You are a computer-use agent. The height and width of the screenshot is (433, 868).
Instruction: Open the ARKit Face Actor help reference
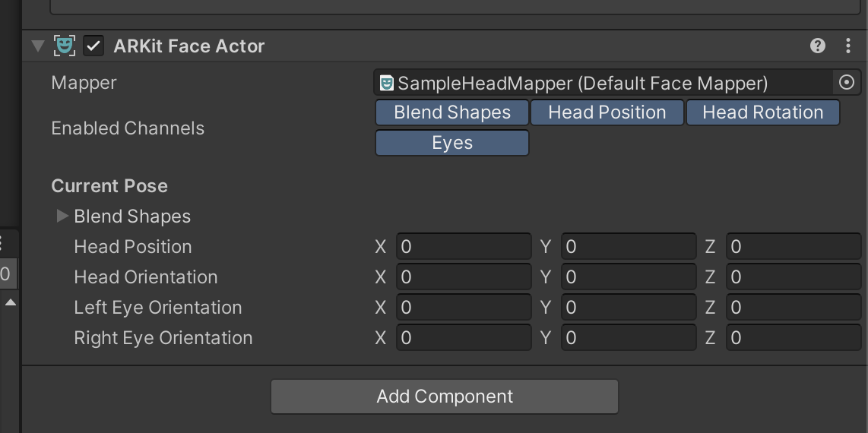coord(818,46)
